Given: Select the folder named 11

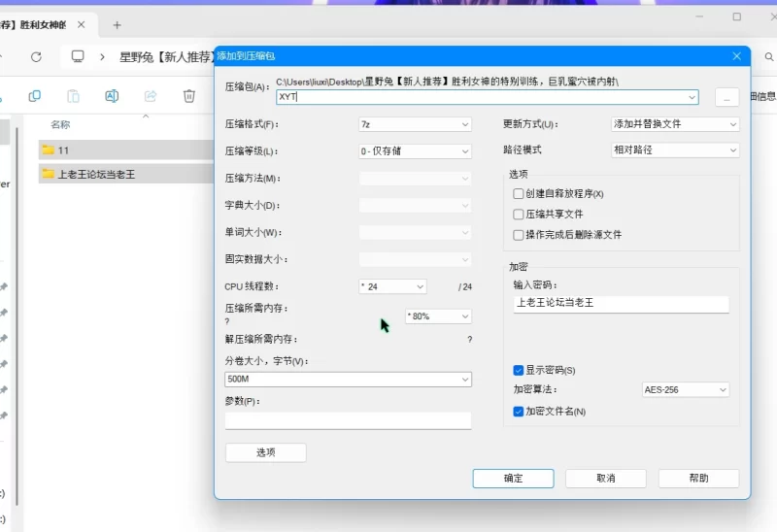Looking at the screenshot, I should [126, 150].
